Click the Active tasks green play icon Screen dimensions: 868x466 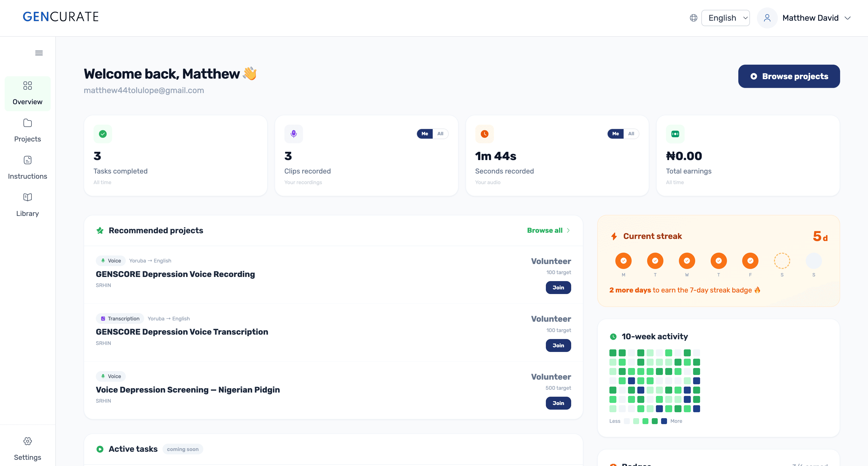tap(100, 449)
